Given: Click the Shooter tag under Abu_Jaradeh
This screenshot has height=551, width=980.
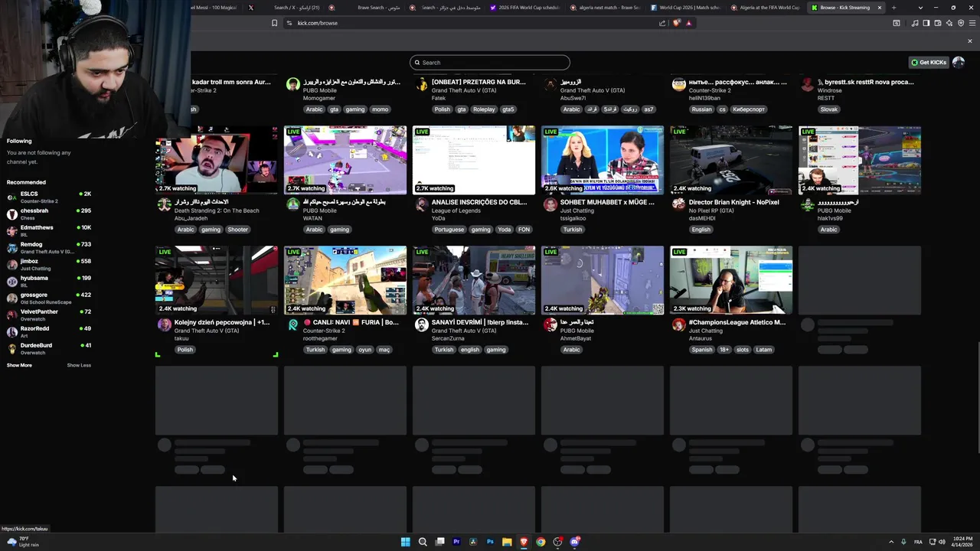Looking at the screenshot, I should pyautogui.click(x=238, y=230).
